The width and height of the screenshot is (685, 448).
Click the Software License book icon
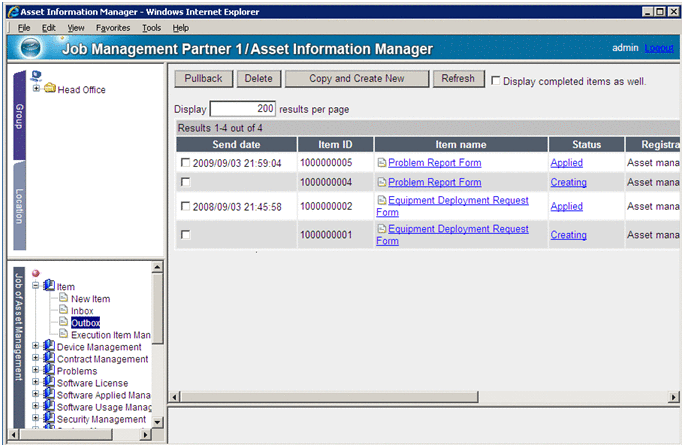(49, 383)
